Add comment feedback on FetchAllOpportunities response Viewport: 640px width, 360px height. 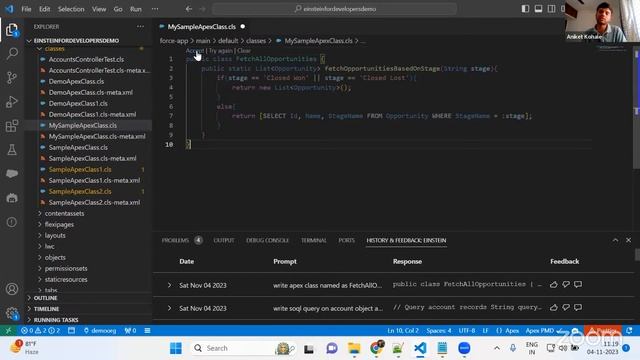coord(578,284)
